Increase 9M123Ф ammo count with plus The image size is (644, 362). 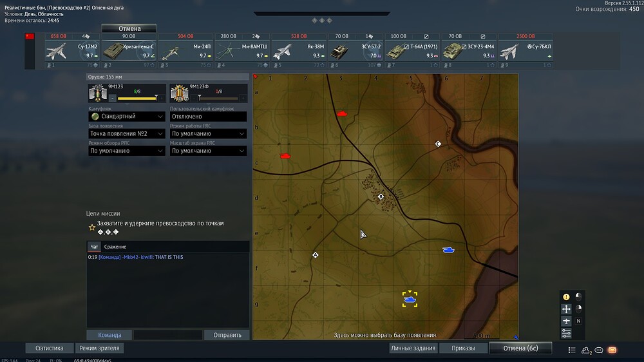click(x=243, y=98)
